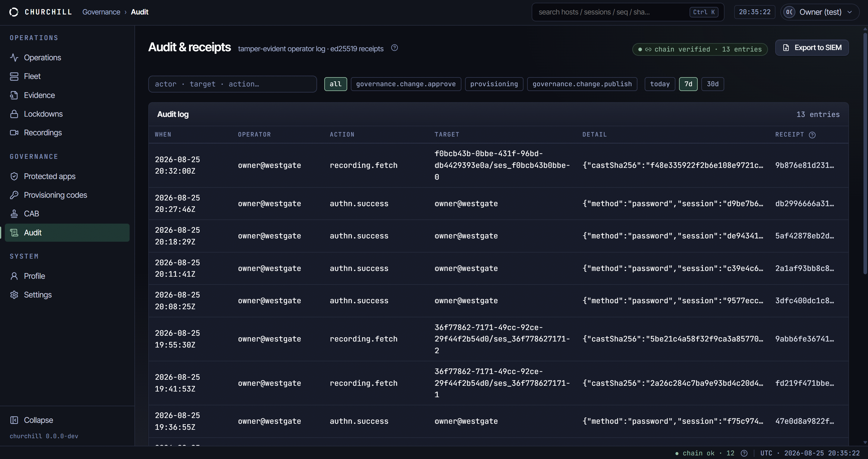
Task: Go to Lockdowns in the sidebar
Action: point(67,114)
